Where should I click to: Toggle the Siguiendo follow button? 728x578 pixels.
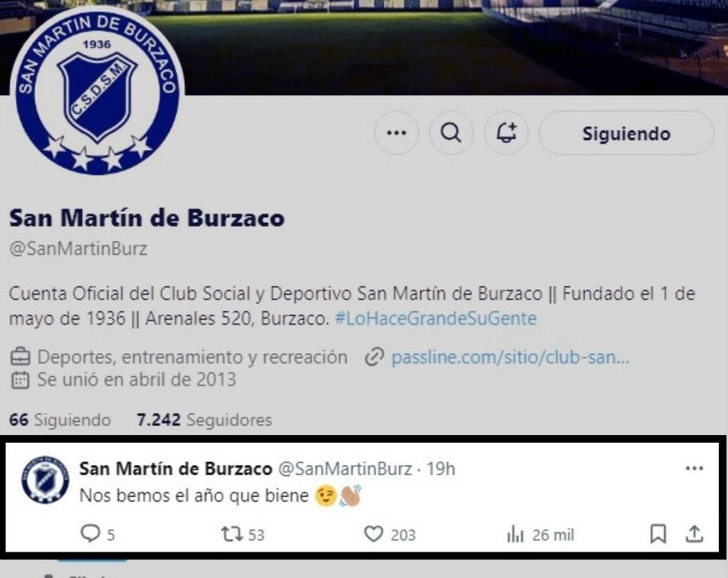click(626, 133)
